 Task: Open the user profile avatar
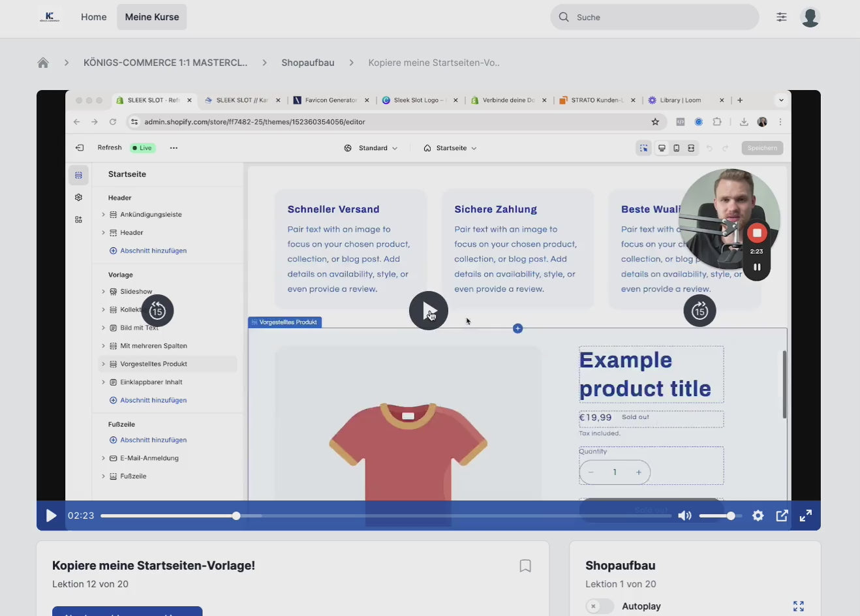[x=810, y=17]
